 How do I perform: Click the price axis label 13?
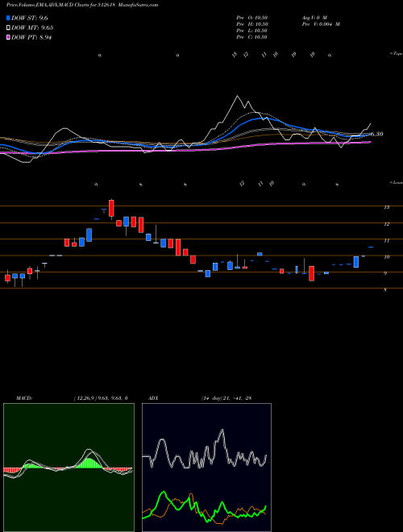(386, 207)
